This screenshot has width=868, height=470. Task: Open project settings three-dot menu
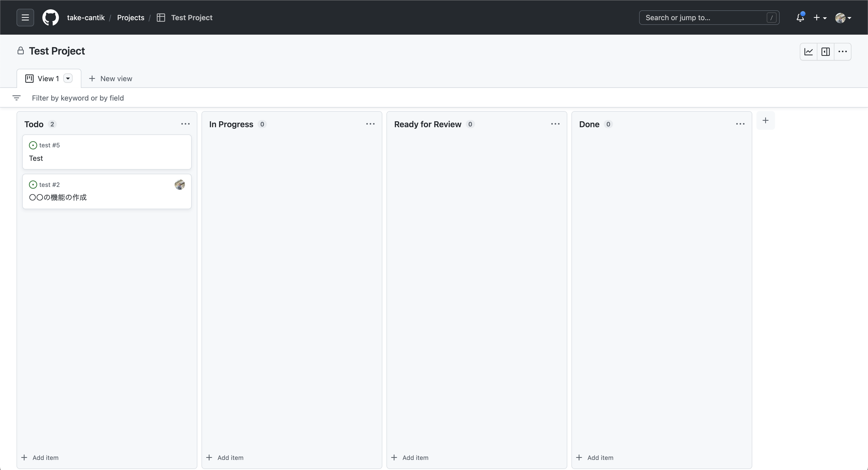842,52
